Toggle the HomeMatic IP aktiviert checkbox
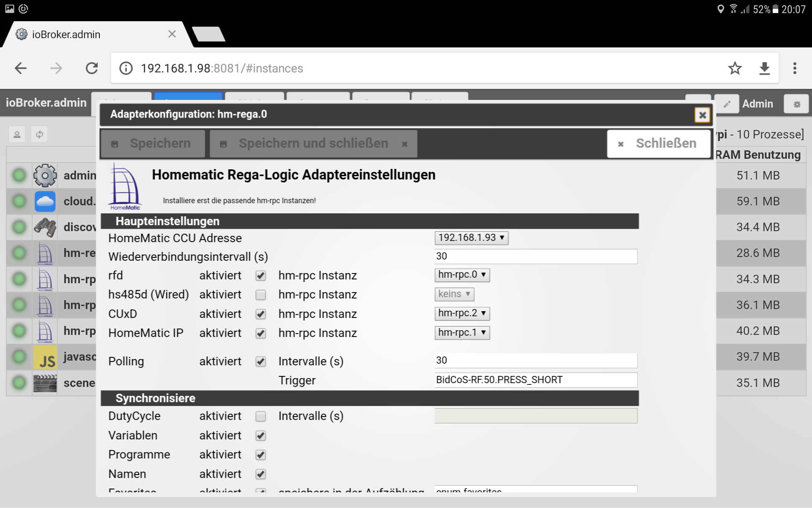This screenshot has width=812, height=508. pos(261,333)
